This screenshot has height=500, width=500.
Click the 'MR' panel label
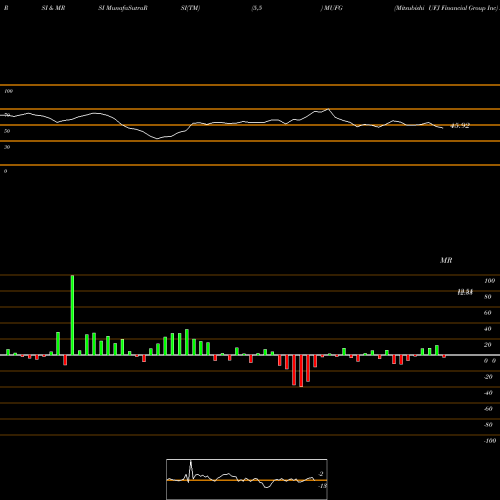pyautogui.click(x=446, y=260)
